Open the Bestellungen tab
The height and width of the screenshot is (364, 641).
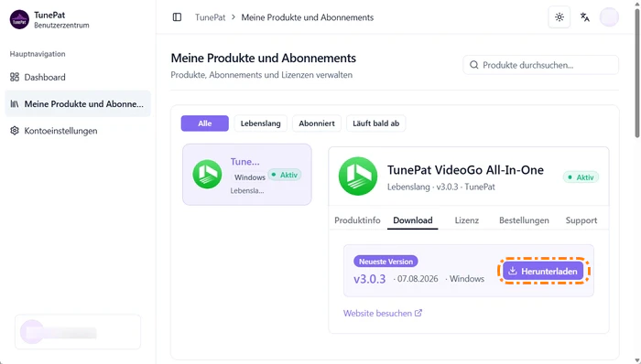tap(524, 220)
